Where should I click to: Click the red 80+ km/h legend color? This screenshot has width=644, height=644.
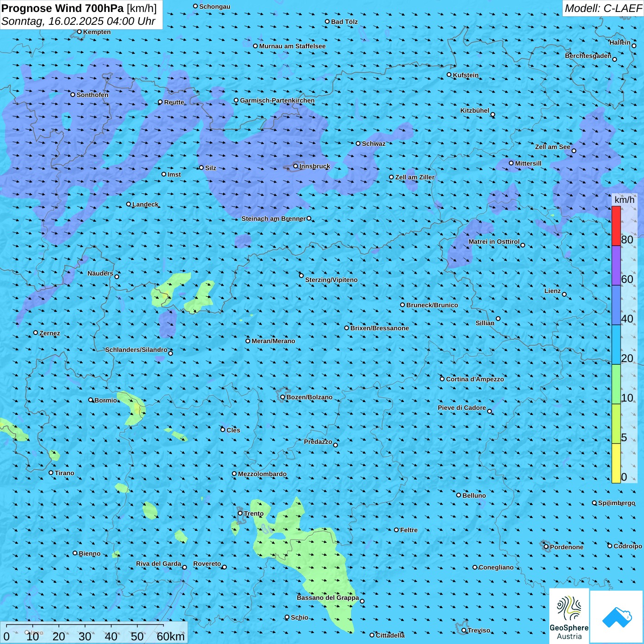(x=616, y=226)
